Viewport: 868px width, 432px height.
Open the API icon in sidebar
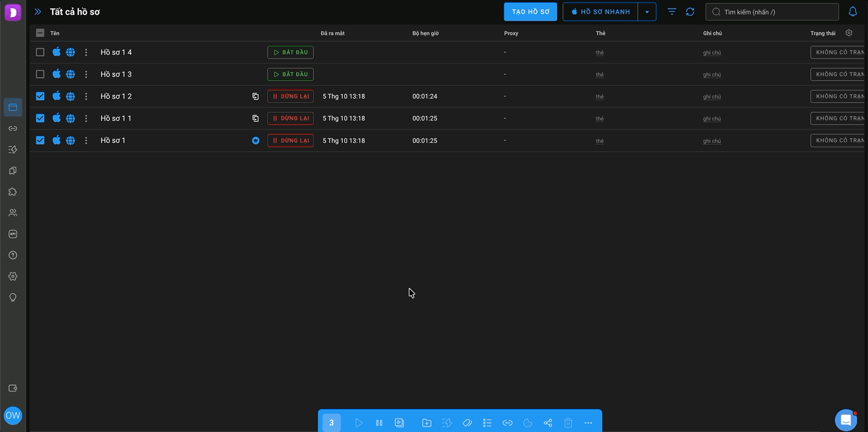click(13, 234)
